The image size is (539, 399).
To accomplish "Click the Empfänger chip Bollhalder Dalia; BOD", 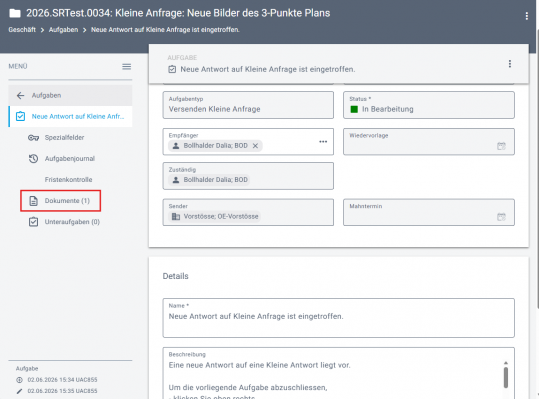I will (216, 146).
